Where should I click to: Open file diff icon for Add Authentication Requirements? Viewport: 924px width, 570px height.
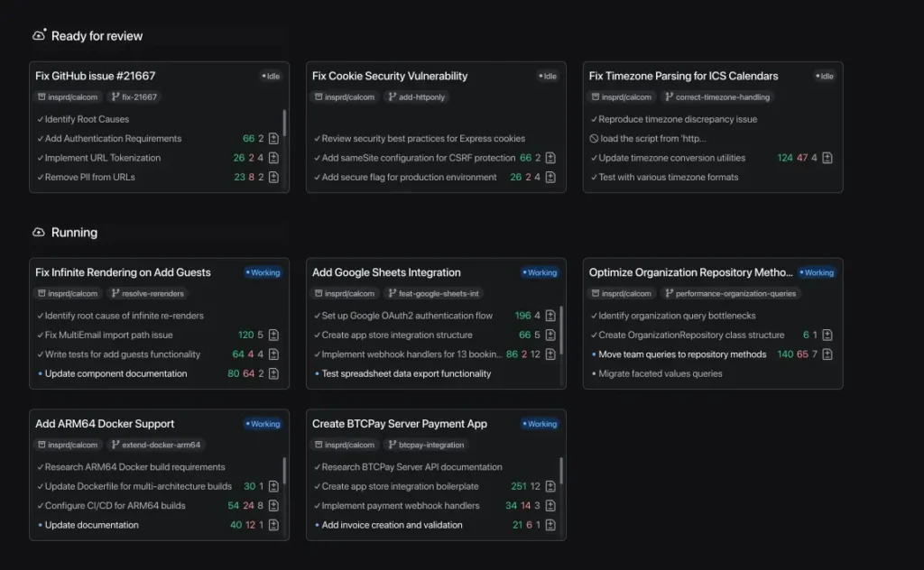coord(273,139)
